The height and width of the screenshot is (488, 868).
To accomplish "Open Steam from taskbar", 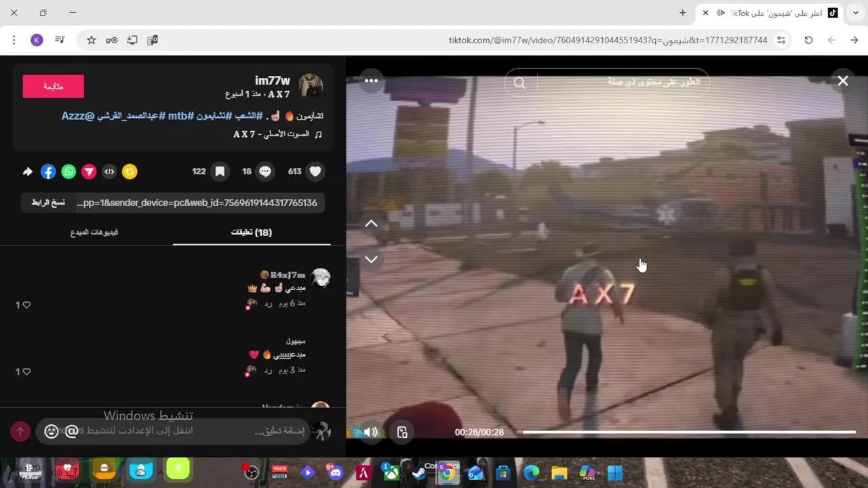I will [x=419, y=472].
